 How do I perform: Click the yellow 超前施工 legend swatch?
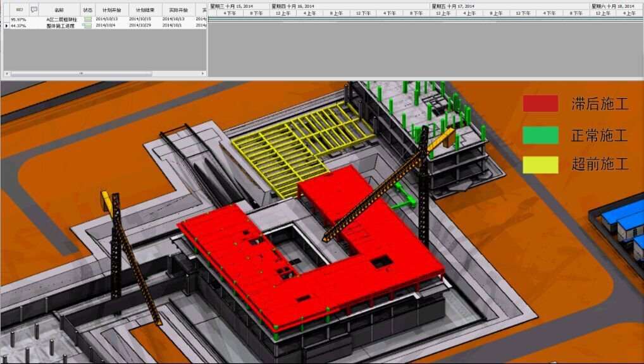540,164
